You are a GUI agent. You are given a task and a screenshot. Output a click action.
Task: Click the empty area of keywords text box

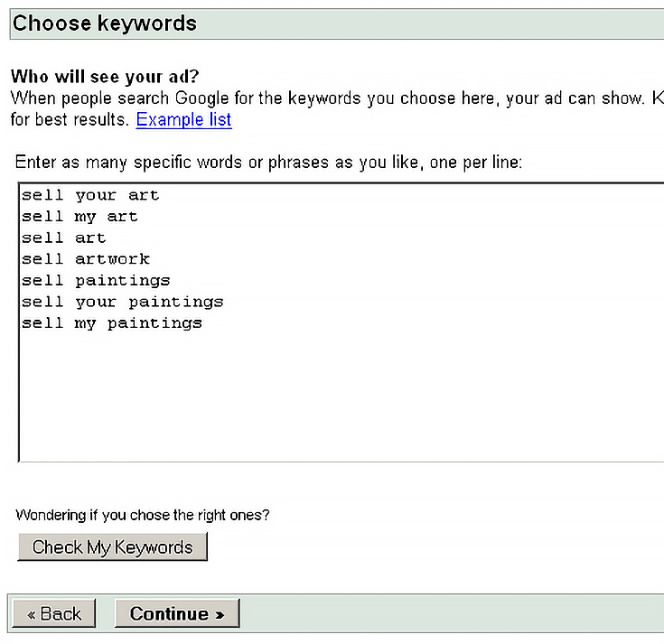tap(339, 398)
